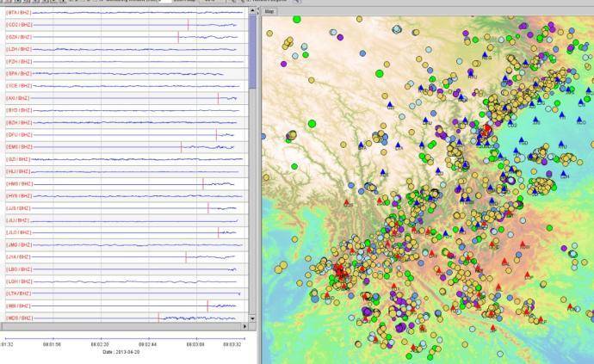Select the LTA/BHZ channel label
This screenshot has height=364, width=594.
[x=18, y=293]
